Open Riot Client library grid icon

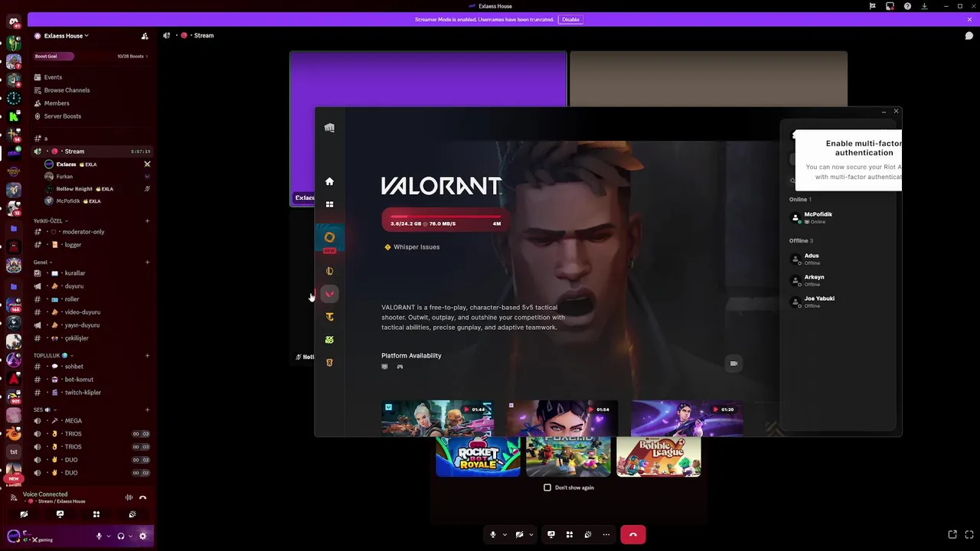point(329,204)
